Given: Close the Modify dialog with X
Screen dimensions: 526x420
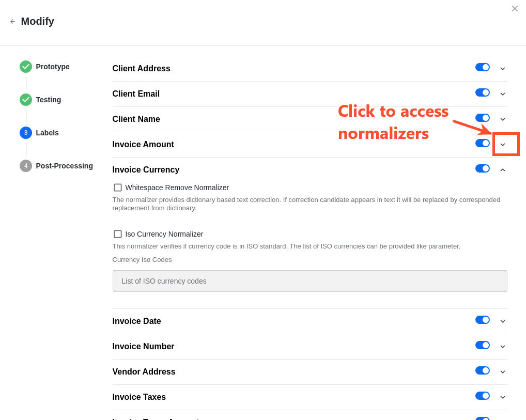Looking at the screenshot, I should (515, 9).
